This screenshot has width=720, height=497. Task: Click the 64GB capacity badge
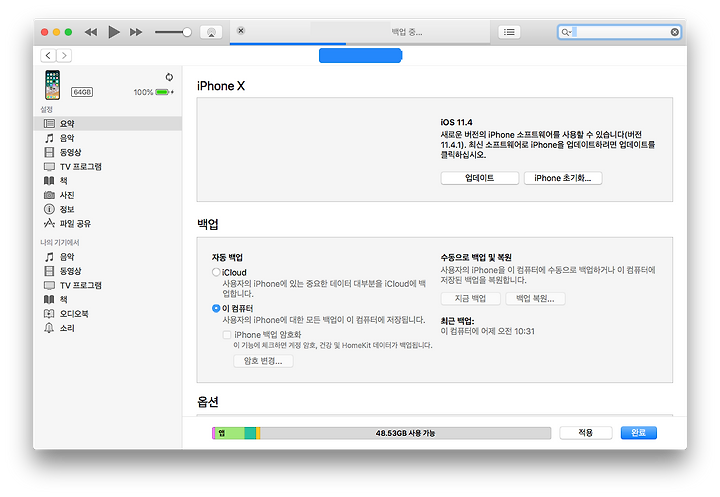[82, 92]
